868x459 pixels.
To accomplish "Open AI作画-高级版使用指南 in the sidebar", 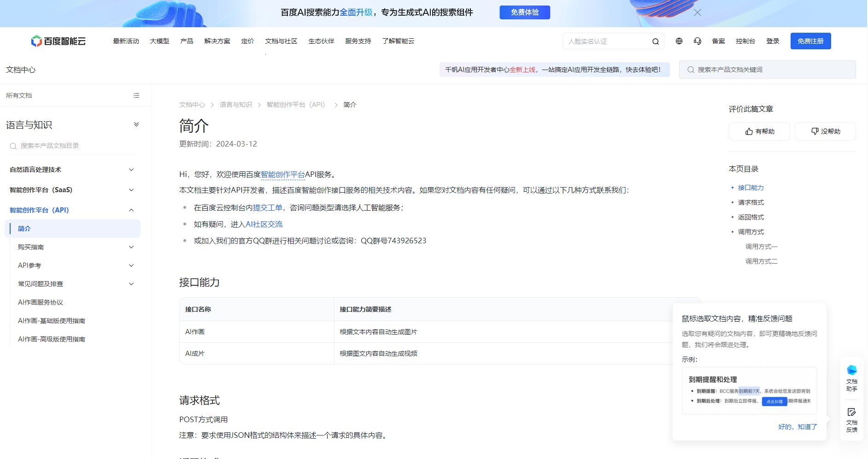I will [52, 339].
